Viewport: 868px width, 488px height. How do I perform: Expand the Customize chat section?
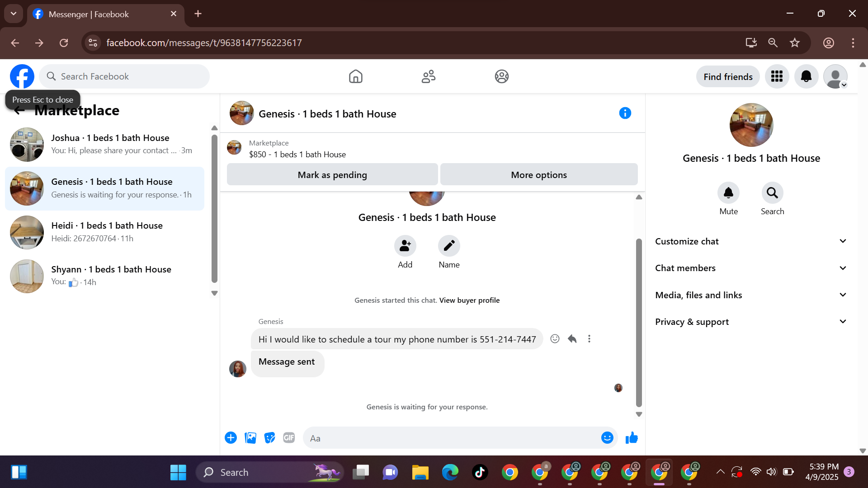pyautogui.click(x=751, y=241)
